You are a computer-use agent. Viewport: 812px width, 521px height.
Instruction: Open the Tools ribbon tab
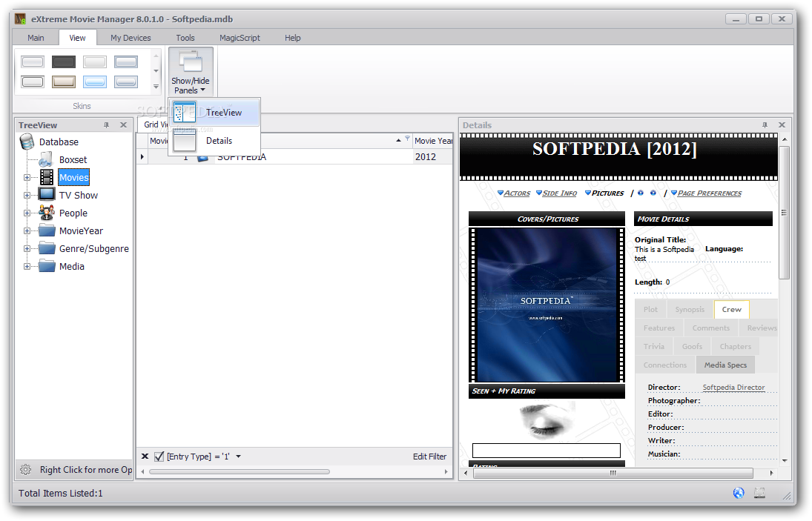[x=185, y=38]
